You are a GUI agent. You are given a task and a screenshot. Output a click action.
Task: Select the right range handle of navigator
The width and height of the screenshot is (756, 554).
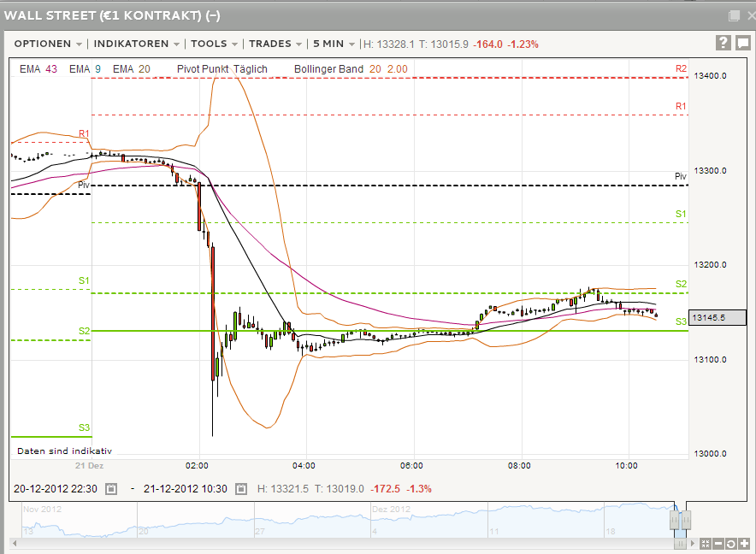686,521
